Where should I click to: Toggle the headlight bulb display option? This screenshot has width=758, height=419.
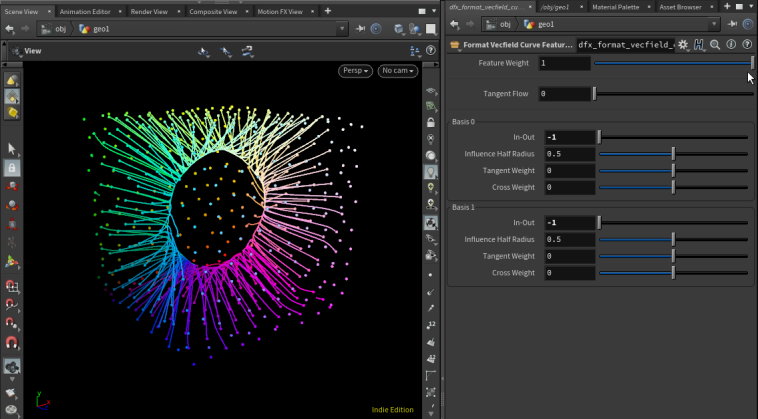[x=431, y=172]
